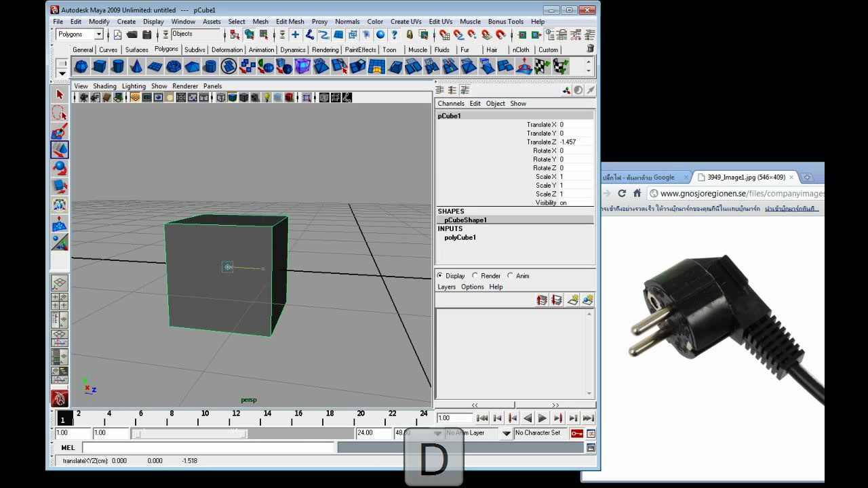Open the Polygons menu set dropdown
This screenshot has height=488, width=868.
coord(99,35)
